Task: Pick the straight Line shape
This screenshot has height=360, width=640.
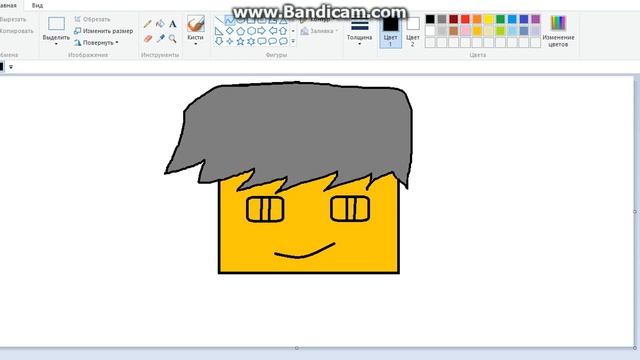Action: [219, 20]
